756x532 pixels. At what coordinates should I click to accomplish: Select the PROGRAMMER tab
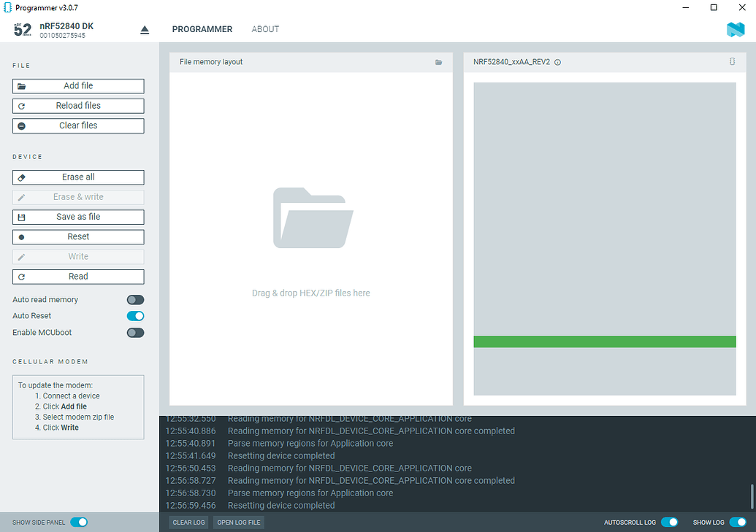coord(202,29)
